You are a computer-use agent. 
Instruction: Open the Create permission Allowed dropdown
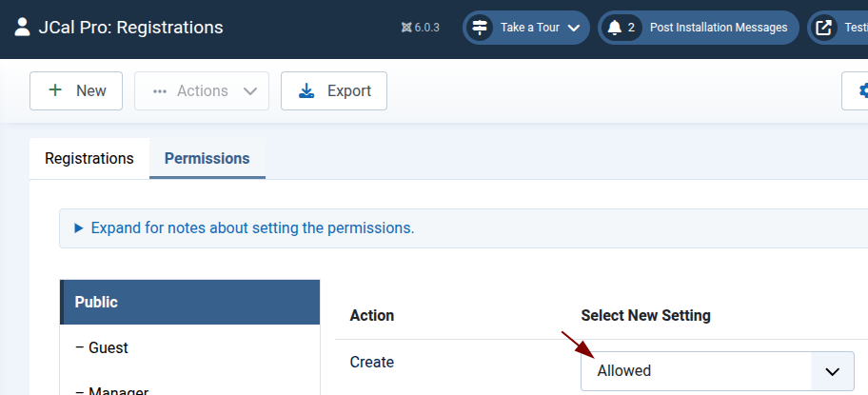tap(717, 370)
